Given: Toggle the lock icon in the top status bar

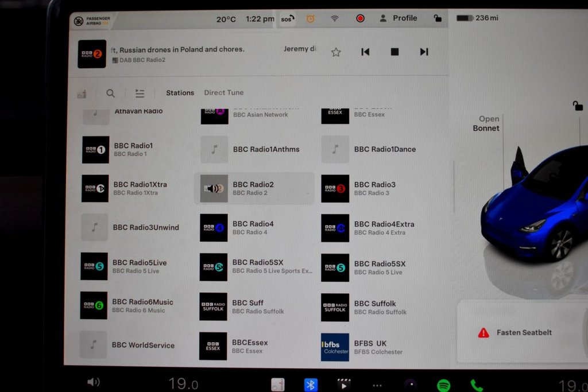Looking at the screenshot, I should (x=437, y=18).
